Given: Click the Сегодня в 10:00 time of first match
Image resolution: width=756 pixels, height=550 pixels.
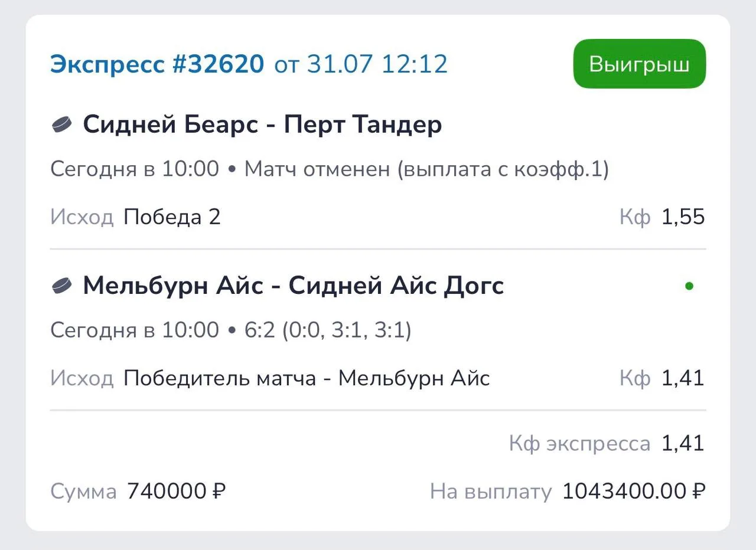Looking at the screenshot, I should 135,170.
